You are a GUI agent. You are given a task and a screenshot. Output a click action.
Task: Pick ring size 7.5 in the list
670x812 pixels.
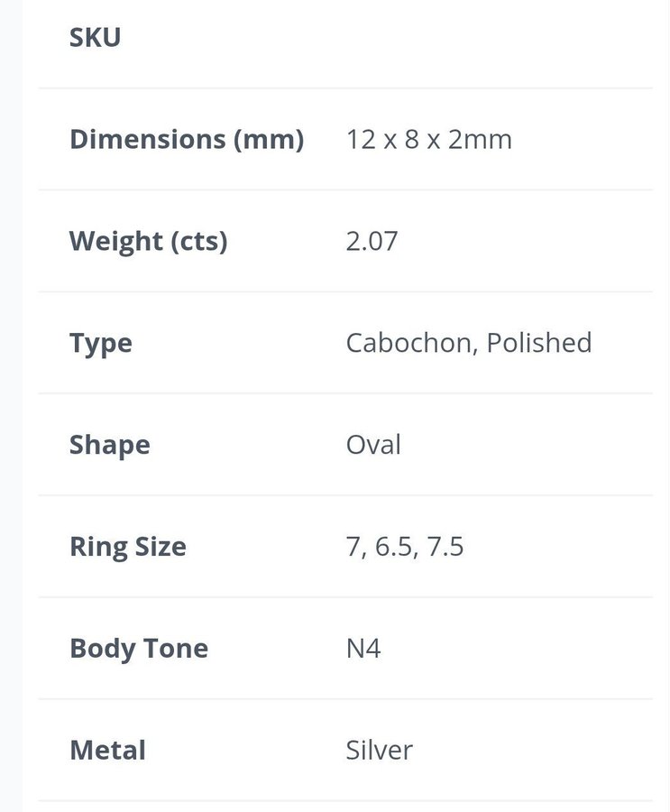click(445, 547)
